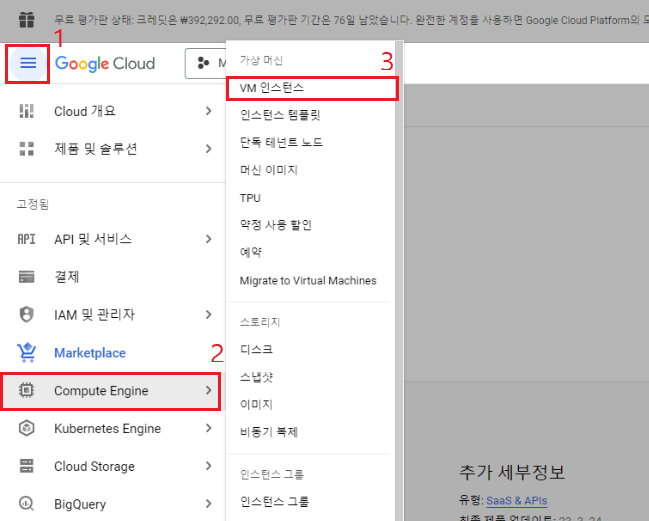Open the project selector dropdown
649x521 pixels.
point(206,63)
